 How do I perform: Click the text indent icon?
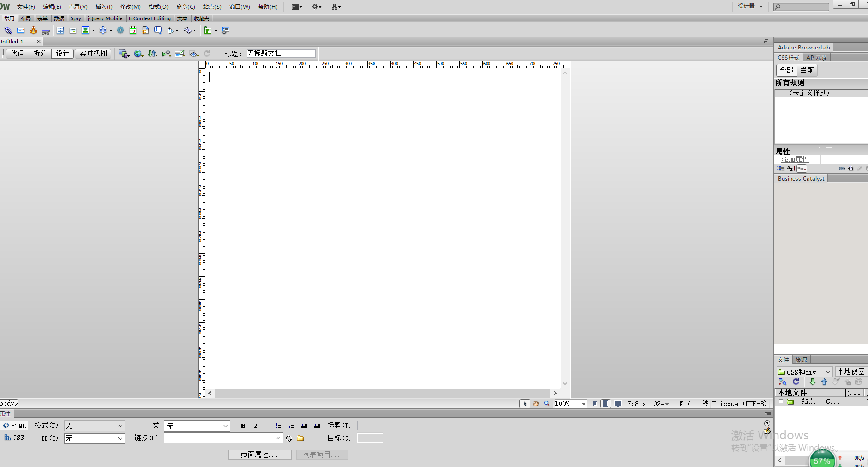pos(317,426)
